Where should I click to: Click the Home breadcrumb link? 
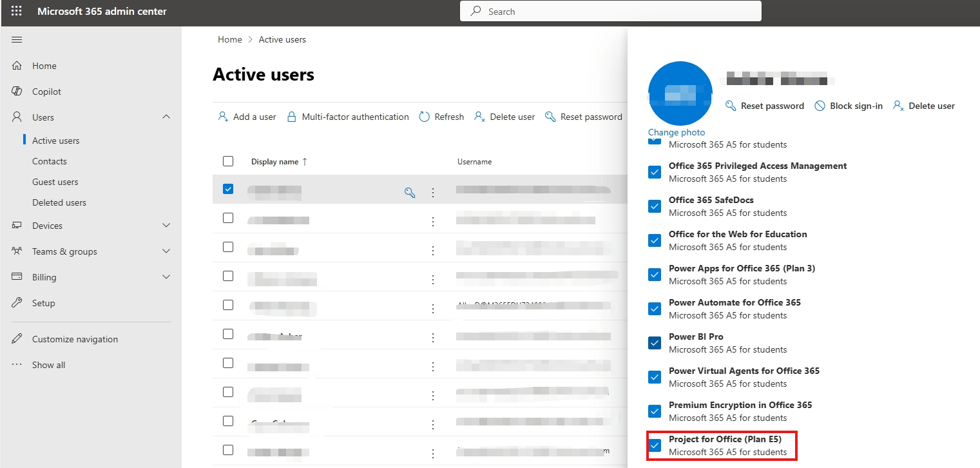pyautogui.click(x=230, y=39)
